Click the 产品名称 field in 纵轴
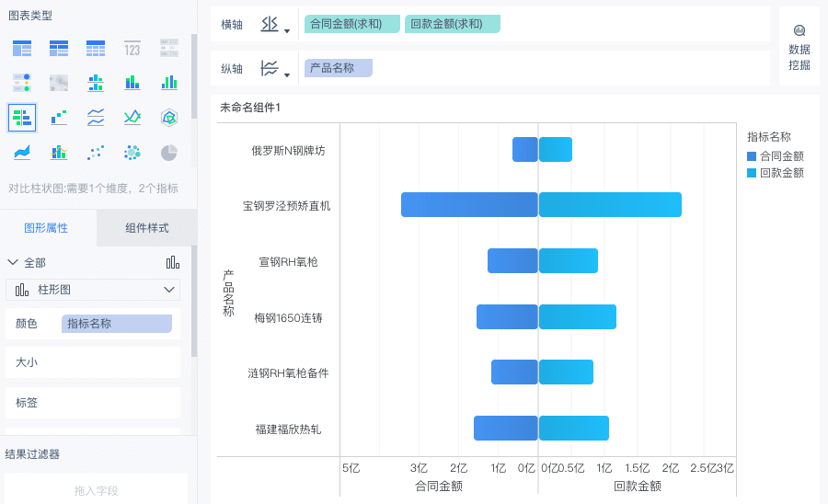 click(339, 68)
